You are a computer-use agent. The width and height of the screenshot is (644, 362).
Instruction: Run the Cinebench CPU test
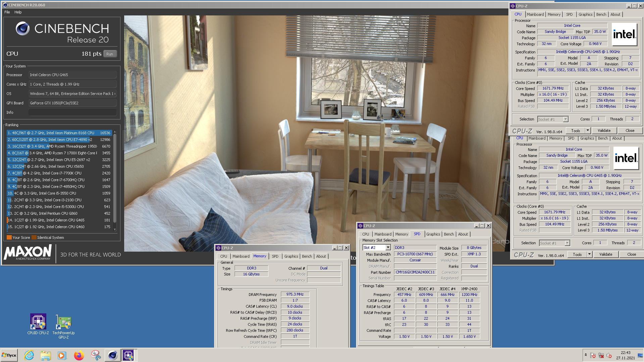(110, 54)
